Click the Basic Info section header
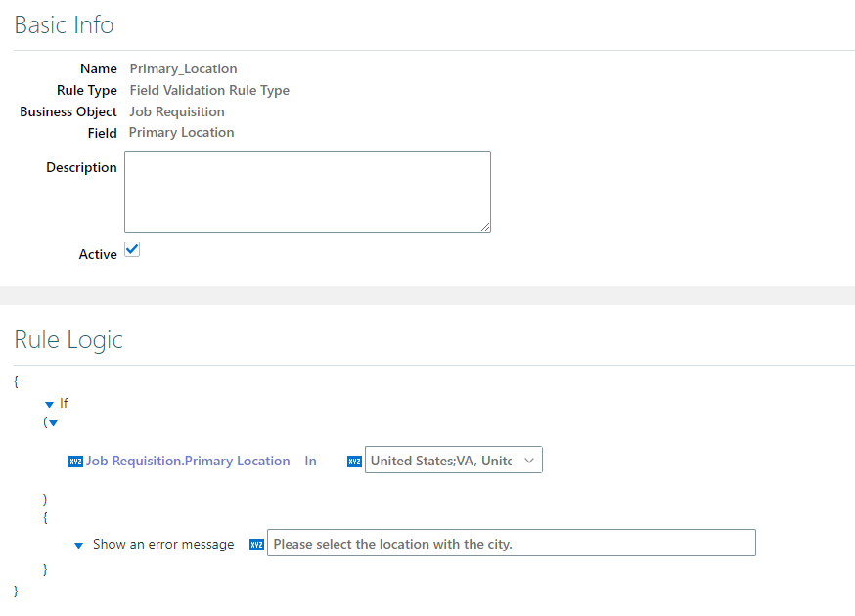Viewport: 855px width, 616px height. (64, 24)
